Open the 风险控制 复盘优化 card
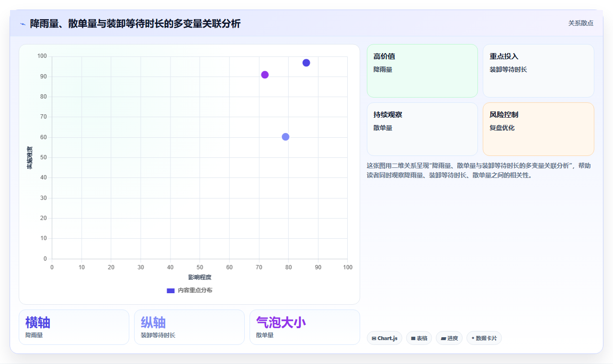The width and height of the screenshot is (613, 364). (x=538, y=129)
